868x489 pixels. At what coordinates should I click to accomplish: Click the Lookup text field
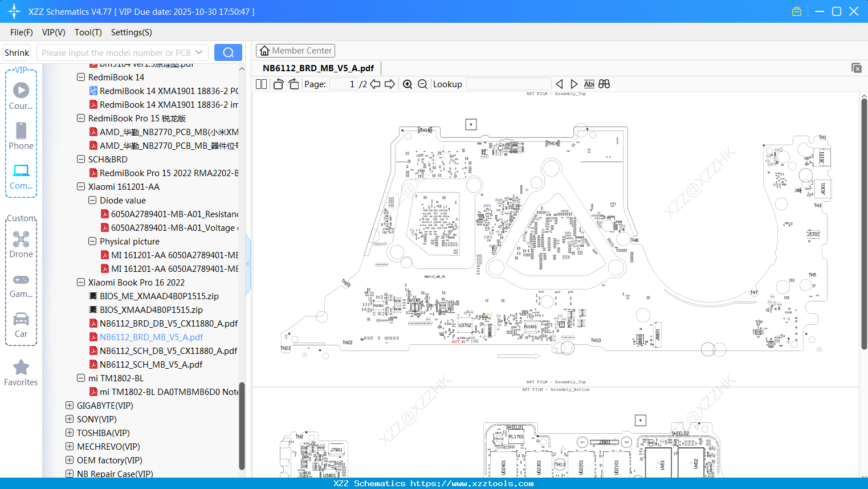click(508, 84)
